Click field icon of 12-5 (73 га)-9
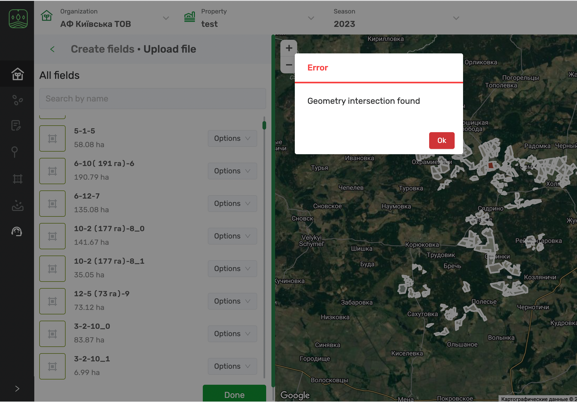This screenshot has width=577, height=404. (x=52, y=301)
